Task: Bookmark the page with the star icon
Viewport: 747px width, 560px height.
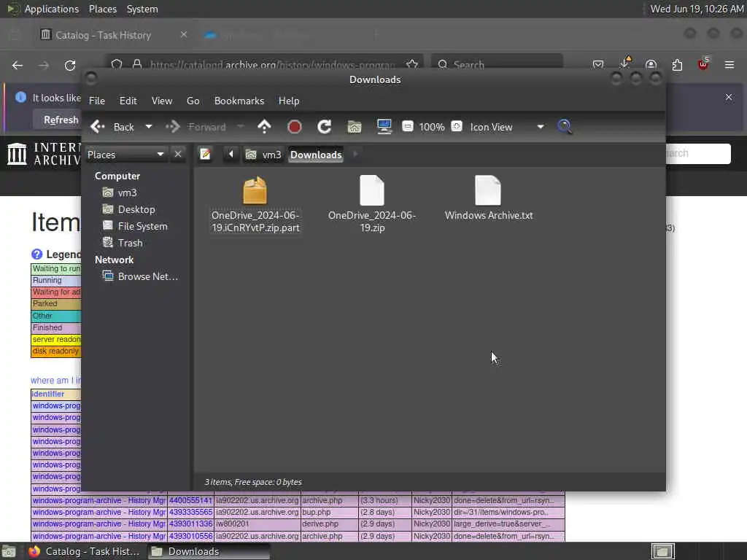Action: [x=413, y=64]
